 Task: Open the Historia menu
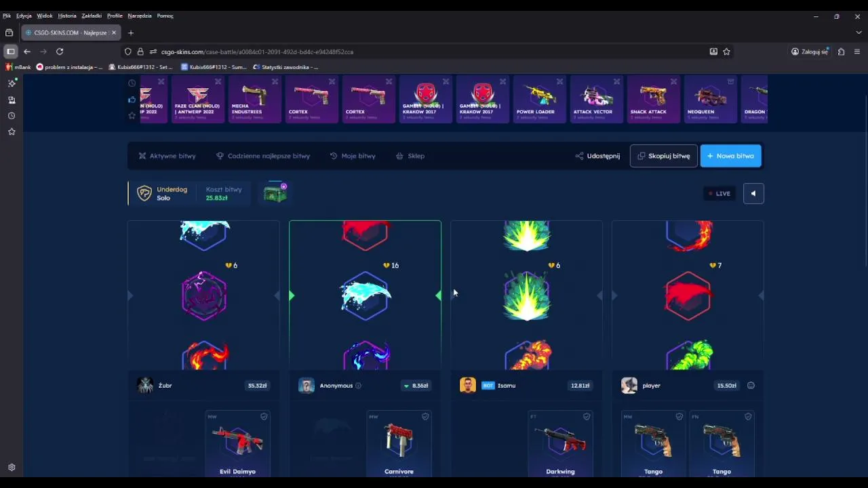(x=67, y=16)
